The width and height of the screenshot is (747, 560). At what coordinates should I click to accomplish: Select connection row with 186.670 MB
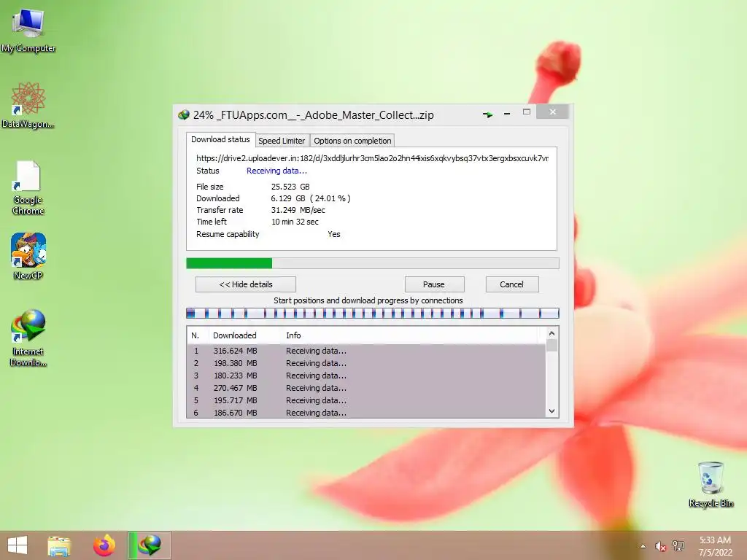[x=366, y=413]
